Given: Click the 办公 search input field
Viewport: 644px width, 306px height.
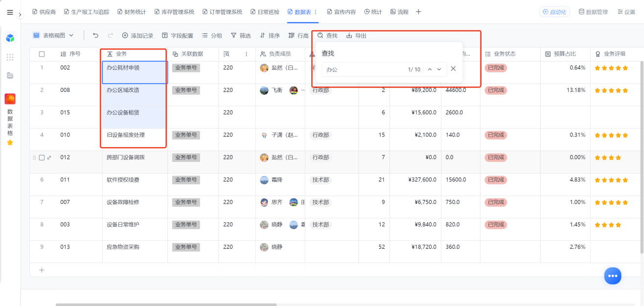Looking at the screenshot, I should 365,69.
